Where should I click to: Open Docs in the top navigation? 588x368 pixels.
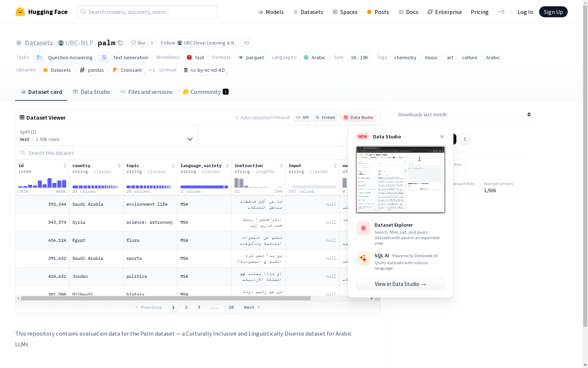point(408,12)
